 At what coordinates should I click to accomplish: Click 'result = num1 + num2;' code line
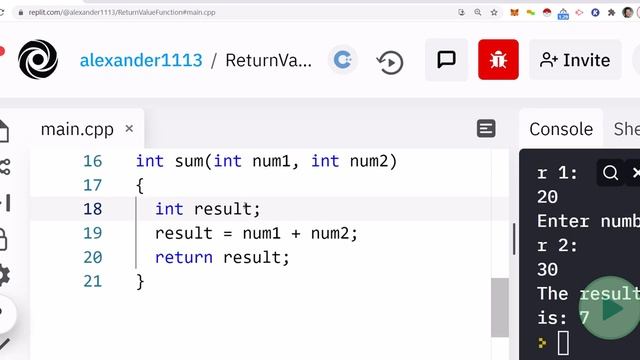pyautogui.click(x=256, y=233)
